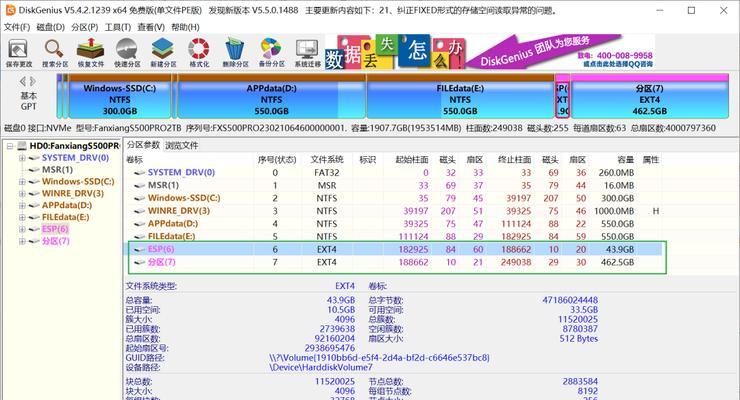Open the 帮助(H) menu
Viewport: 740px width, 400px height.
point(185,27)
